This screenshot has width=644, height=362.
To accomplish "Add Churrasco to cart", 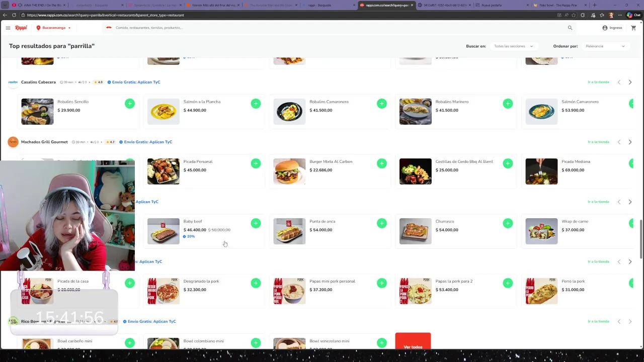I will coord(508,223).
